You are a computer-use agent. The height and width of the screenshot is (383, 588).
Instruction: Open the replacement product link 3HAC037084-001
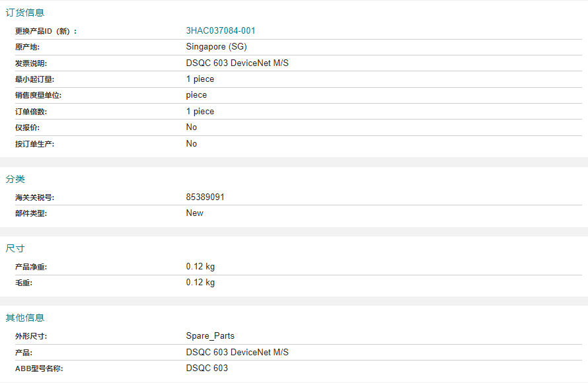click(x=221, y=31)
